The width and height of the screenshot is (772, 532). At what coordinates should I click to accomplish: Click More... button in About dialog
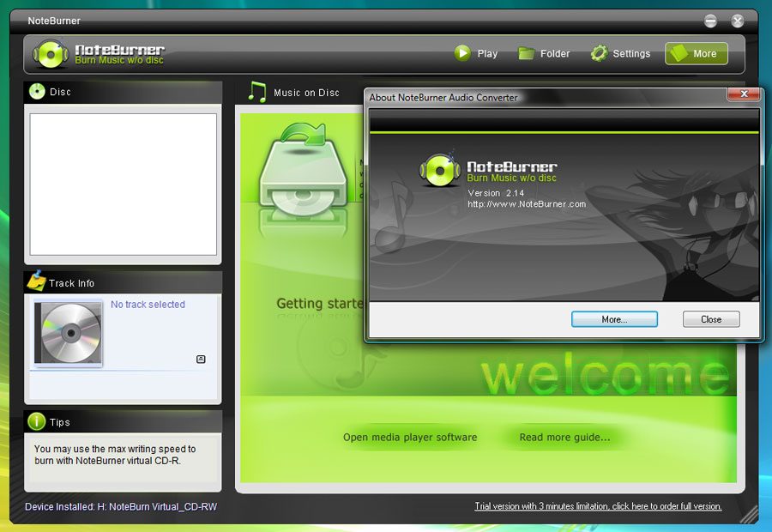[614, 319]
